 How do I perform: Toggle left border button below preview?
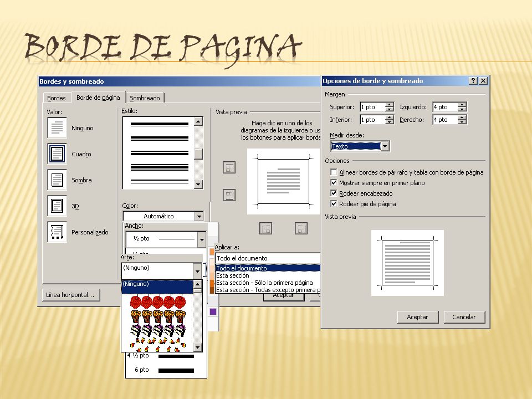[x=265, y=228]
